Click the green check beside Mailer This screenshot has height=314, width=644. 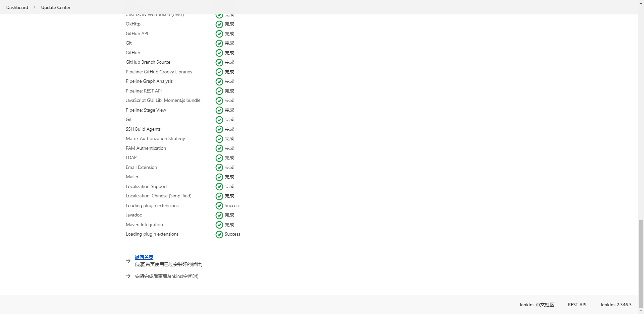point(219,177)
